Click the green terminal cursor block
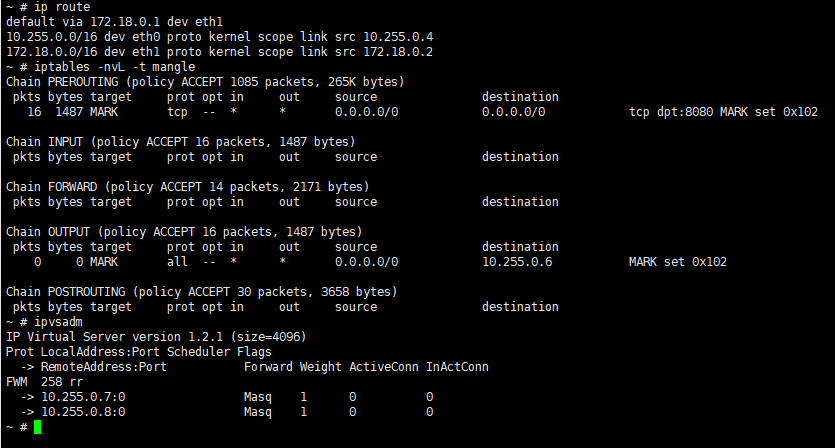 [37, 427]
